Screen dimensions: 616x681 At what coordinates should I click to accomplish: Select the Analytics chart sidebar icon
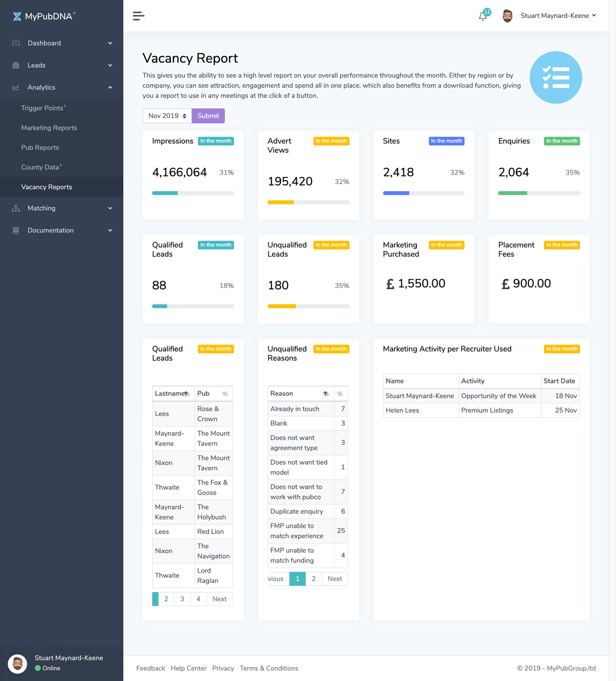(x=16, y=87)
